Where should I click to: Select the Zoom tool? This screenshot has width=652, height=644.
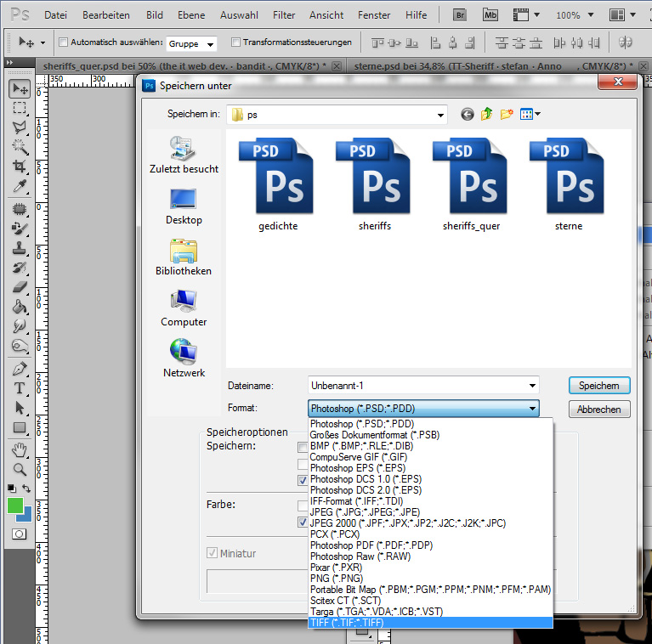[x=20, y=470]
